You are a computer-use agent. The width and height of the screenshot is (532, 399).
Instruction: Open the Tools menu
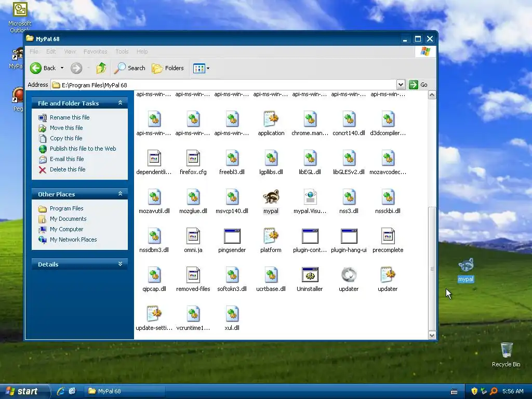pos(122,51)
